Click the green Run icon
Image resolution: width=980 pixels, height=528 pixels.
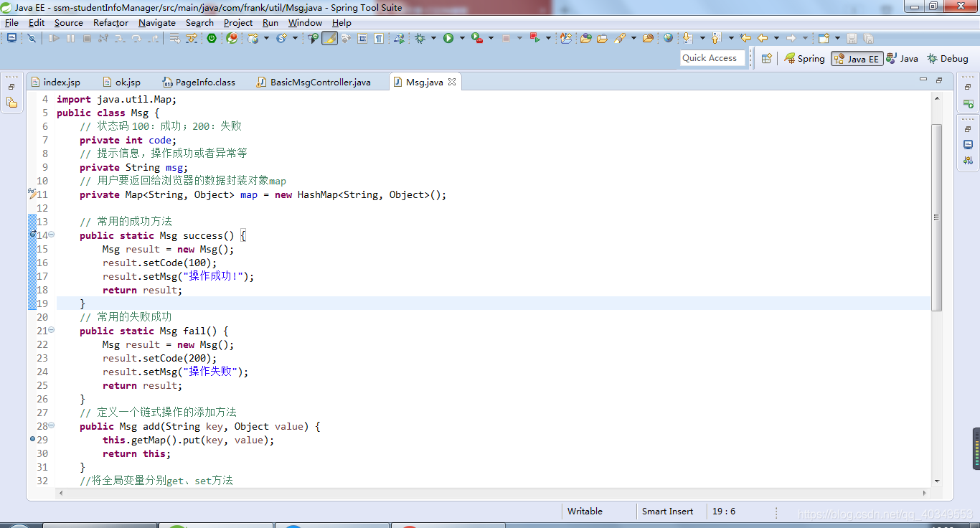[x=448, y=38]
